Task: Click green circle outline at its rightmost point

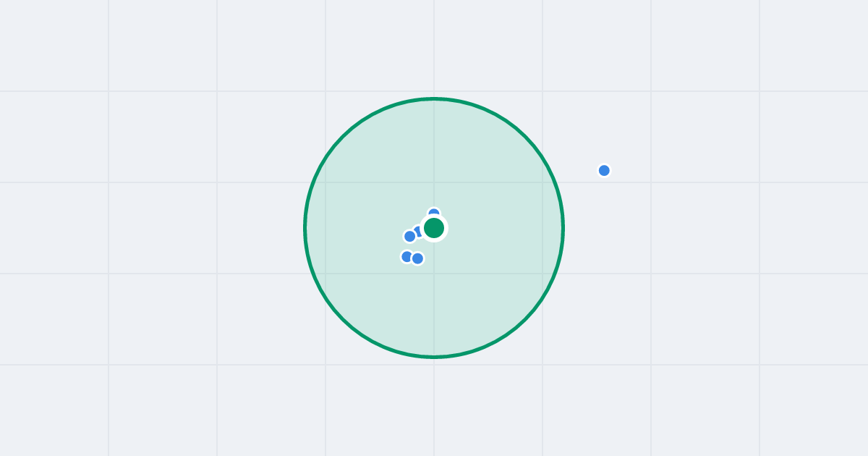Action: pyautogui.click(x=563, y=228)
